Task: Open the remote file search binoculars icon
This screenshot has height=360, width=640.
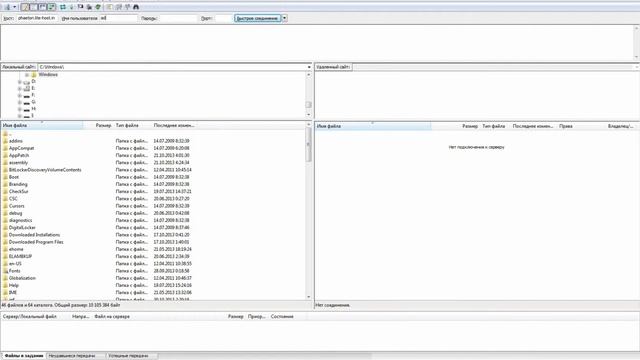Action: (136, 7)
